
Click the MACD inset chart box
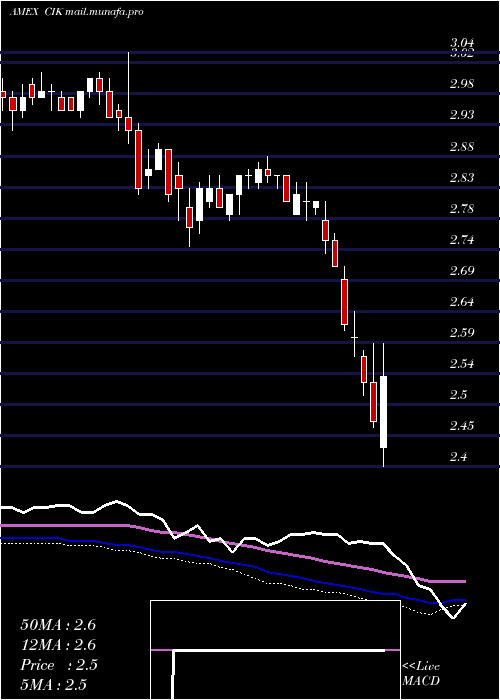click(275, 650)
